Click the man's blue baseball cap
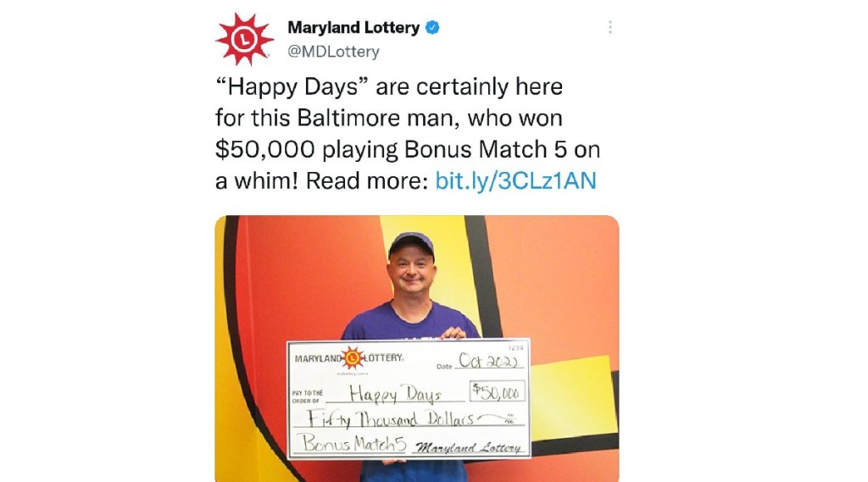The height and width of the screenshot is (482, 868). 411,243
